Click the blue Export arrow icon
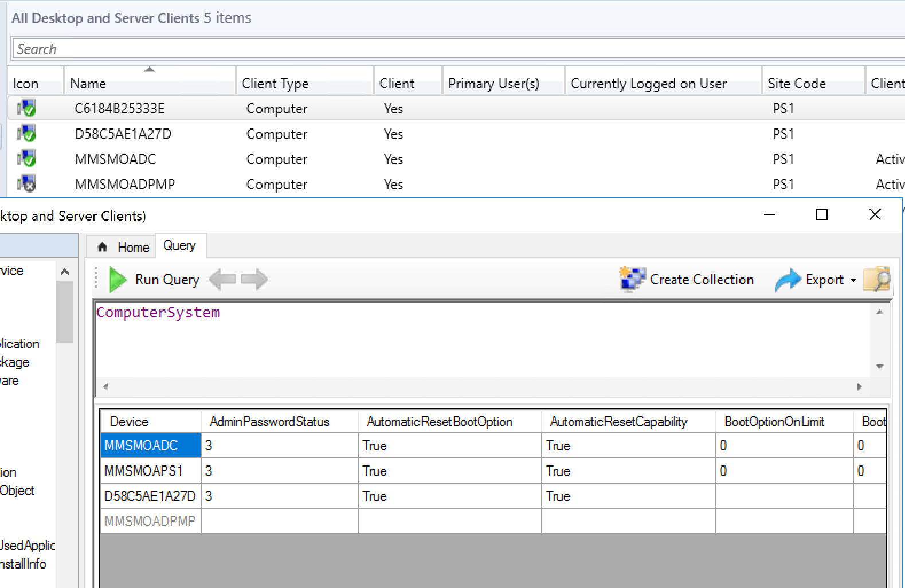The height and width of the screenshot is (588, 905). (x=788, y=280)
